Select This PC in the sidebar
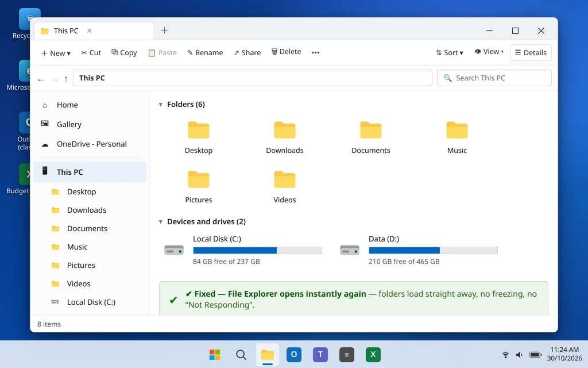Viewport: 588px width, 368px height. (x=90, y=172)
